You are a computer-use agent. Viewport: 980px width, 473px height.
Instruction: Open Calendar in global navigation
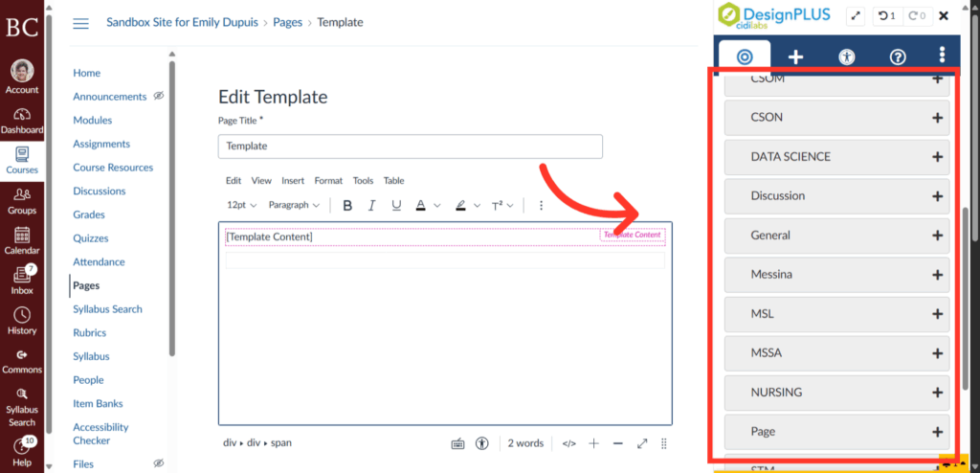(22, 241)
